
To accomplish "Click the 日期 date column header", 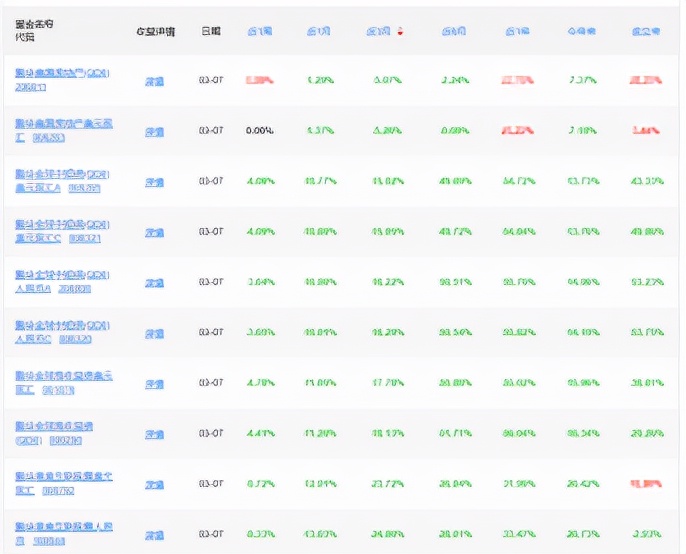I will point(210,32).
